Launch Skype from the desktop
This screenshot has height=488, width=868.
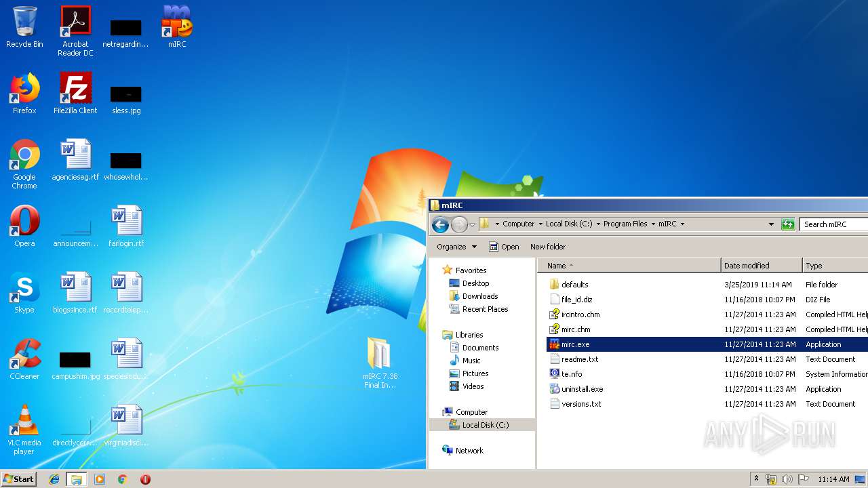pyautogui.click(x=24, y=293)
